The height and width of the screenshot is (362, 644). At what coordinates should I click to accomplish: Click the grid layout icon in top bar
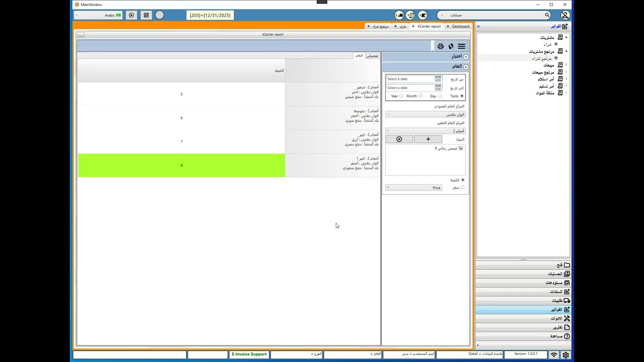click(146, 15)
